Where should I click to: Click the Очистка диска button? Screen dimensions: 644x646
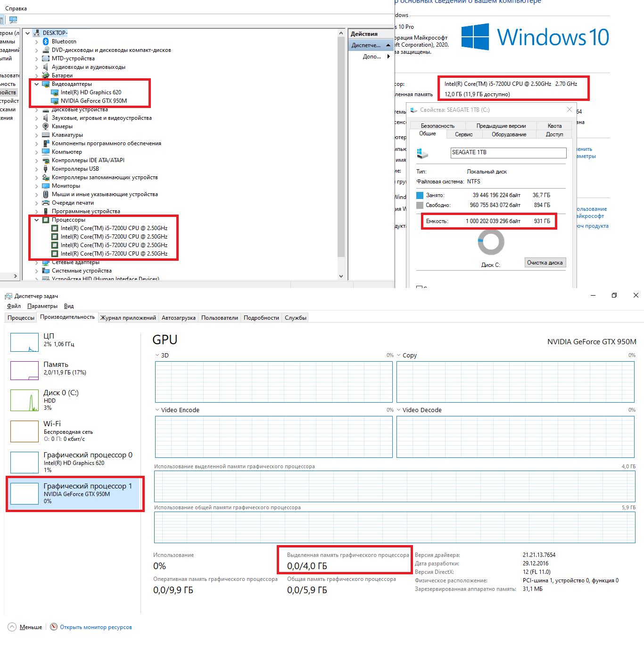[545, 263]
